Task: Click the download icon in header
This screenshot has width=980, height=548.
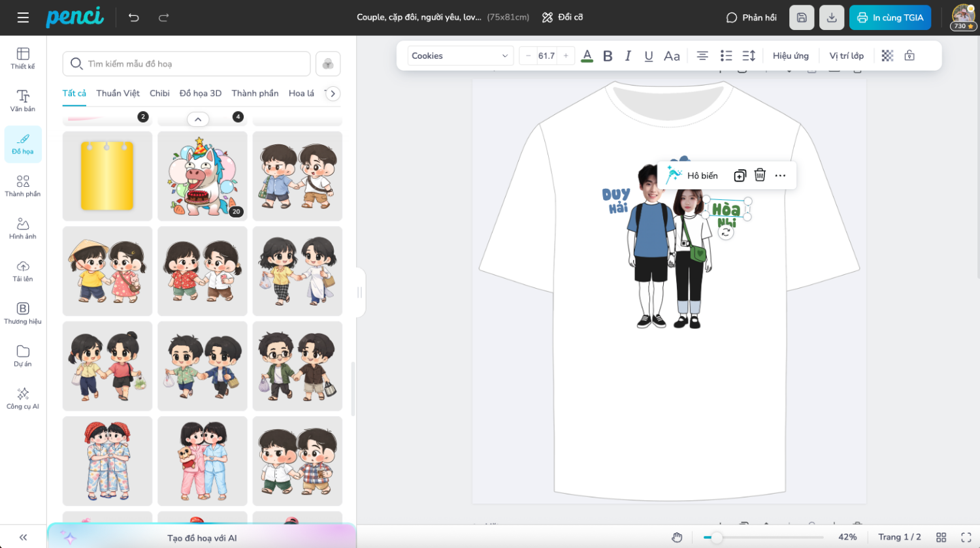Action: [x=831, y=18]
